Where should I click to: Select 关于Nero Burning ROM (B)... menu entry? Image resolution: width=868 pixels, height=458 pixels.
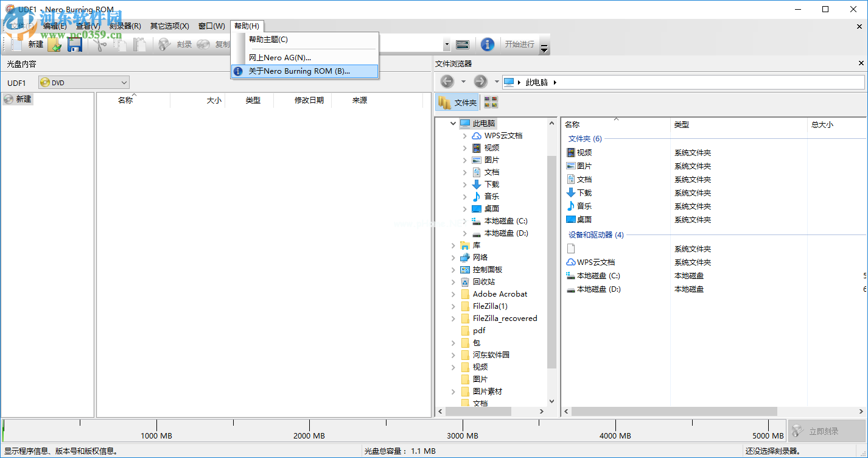click(x=299, y=71)
